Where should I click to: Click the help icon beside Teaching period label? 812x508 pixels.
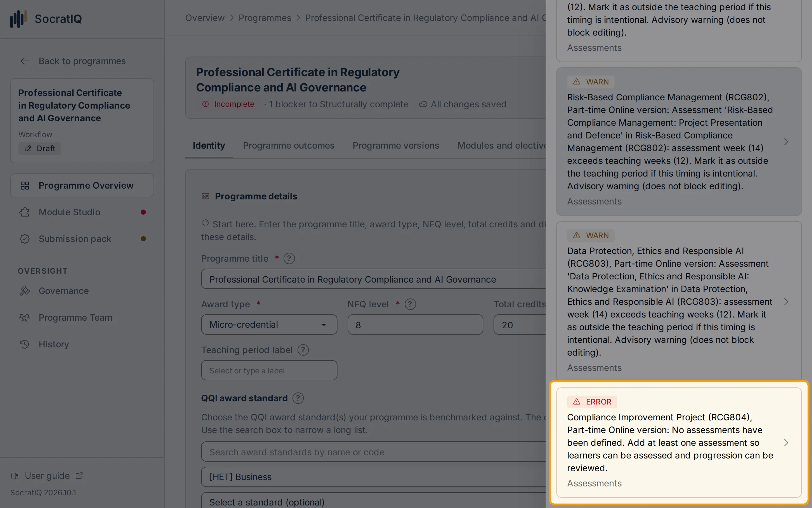click(x=303, y=350)
